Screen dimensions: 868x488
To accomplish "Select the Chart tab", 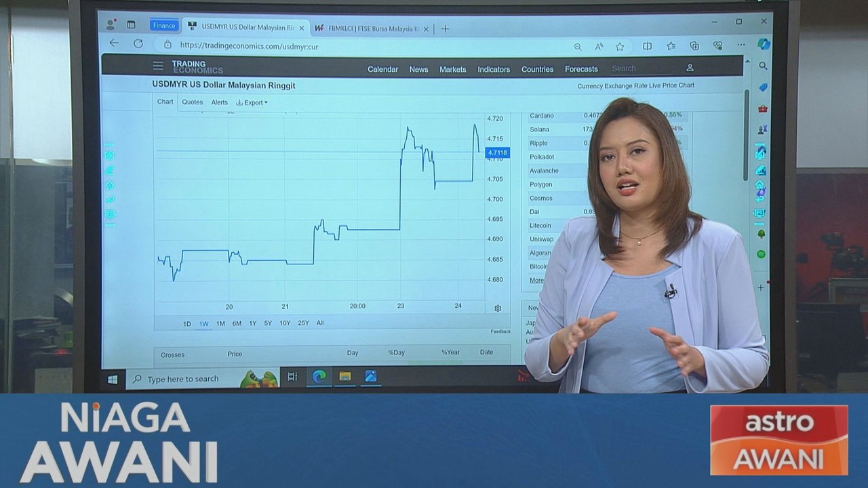I will point(165,102).
